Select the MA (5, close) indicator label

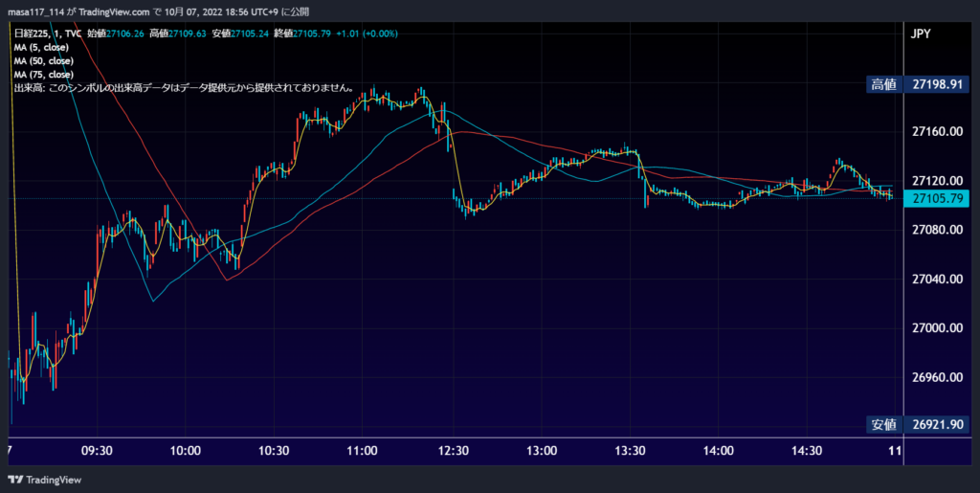coord(40,47)
